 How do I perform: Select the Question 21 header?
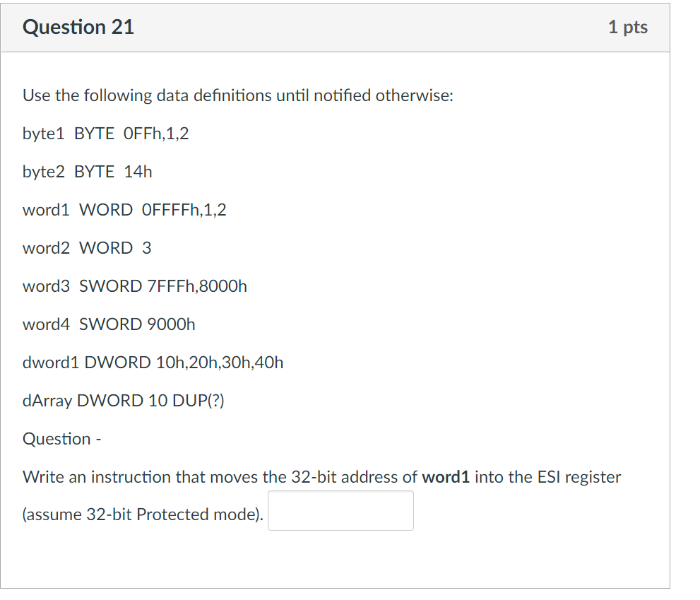pos(78,27)
